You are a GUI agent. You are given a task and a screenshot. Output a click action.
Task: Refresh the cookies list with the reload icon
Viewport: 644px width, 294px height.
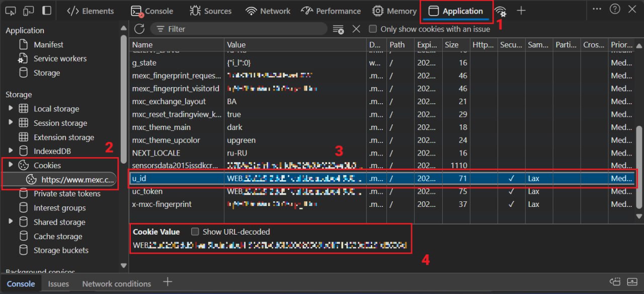[x=139, y=29]
